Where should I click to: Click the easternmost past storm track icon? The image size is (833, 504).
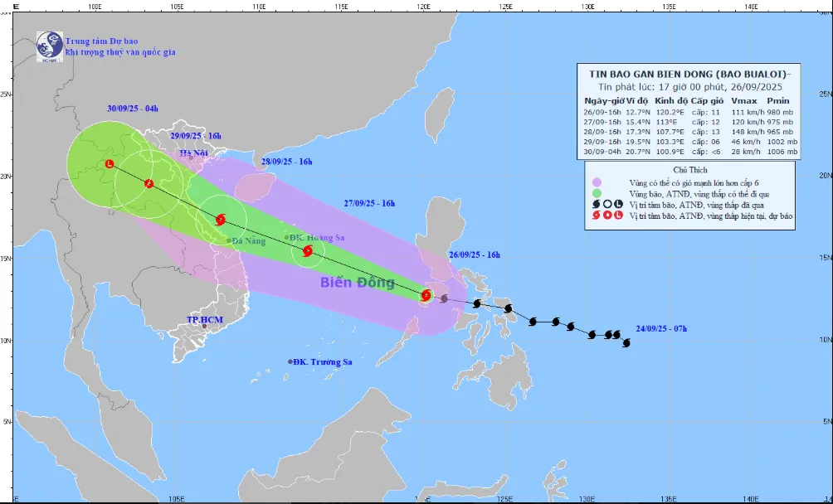pos(626,342)
